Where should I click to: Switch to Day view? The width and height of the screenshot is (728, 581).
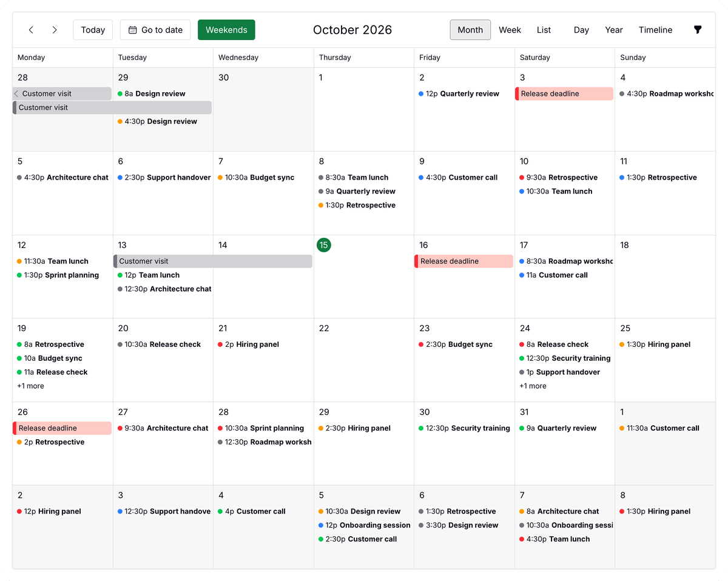pyautogui.click(x=581, y=30)
